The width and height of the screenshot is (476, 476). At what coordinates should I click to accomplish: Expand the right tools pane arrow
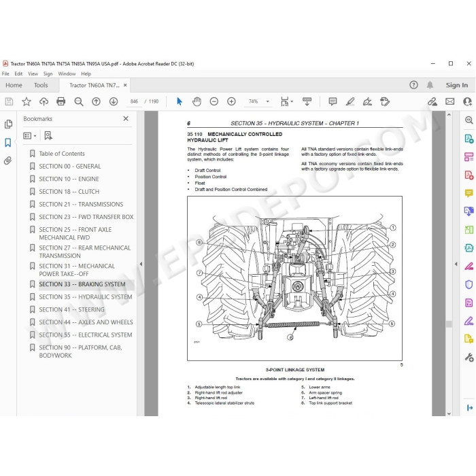click(x=456, y=264)
